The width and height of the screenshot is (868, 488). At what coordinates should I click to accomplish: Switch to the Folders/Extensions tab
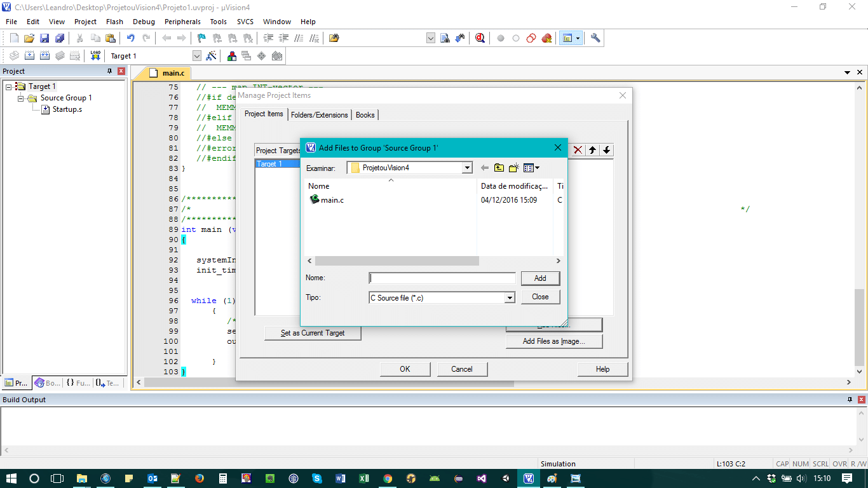319,115
